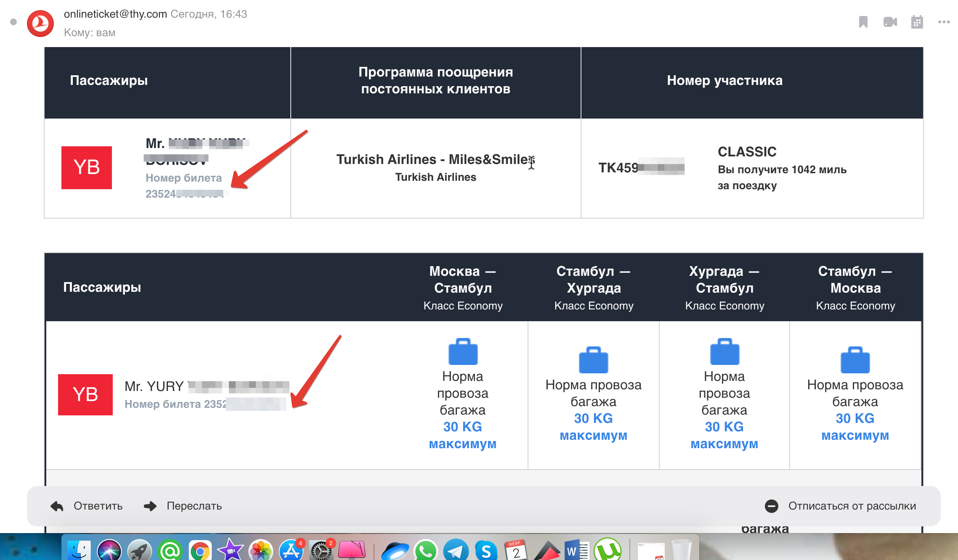This screenshot has width=958, height=560.
Task: Click 'Mr. YURY' name in the baggage table
Action: click(x=154, y=386)
